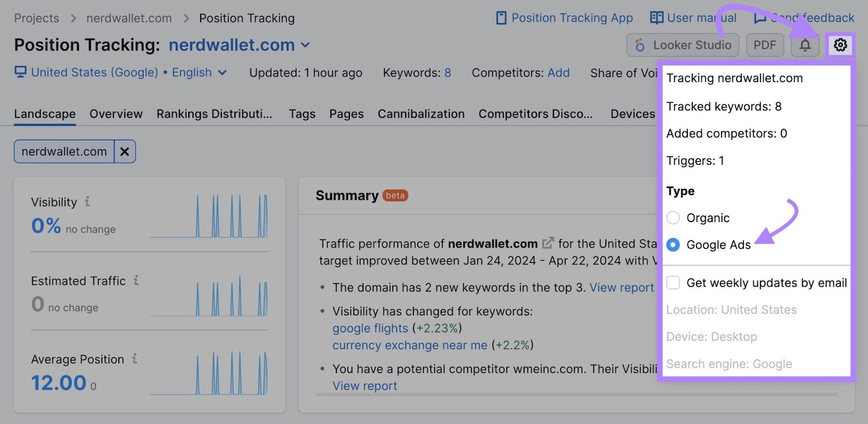Open Send feedback via the flag icon

click(761, 18)
